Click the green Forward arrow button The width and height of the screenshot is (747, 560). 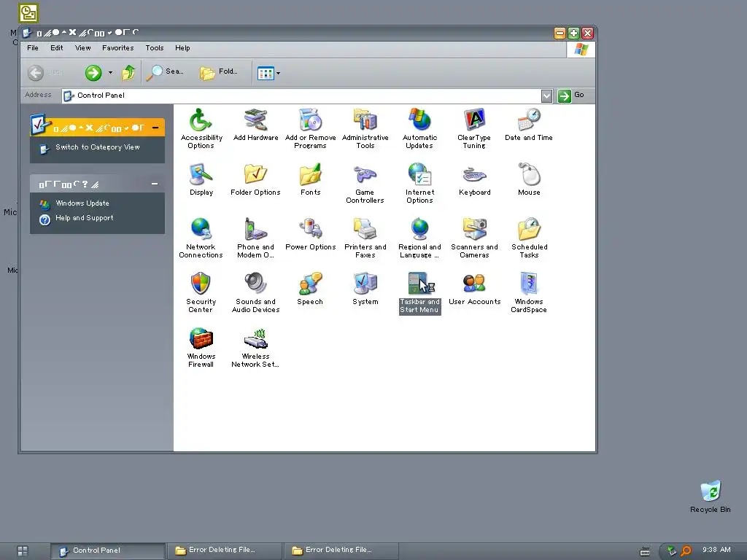(93, 73)
